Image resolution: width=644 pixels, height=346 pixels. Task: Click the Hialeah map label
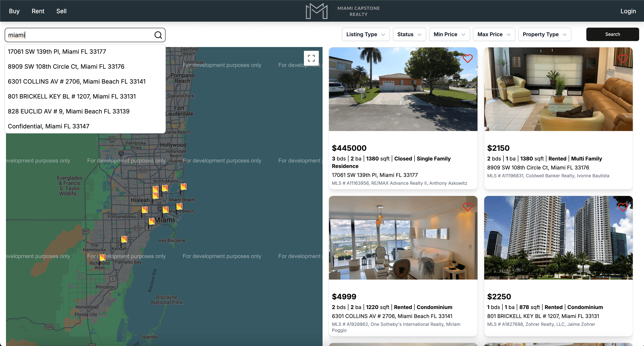(140, 200)
